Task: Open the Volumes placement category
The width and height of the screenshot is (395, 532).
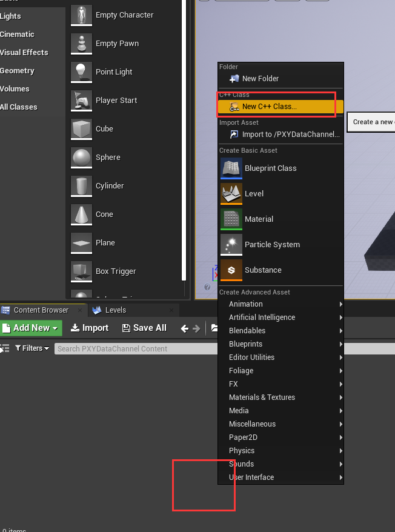Action: (x=15, y=89)
